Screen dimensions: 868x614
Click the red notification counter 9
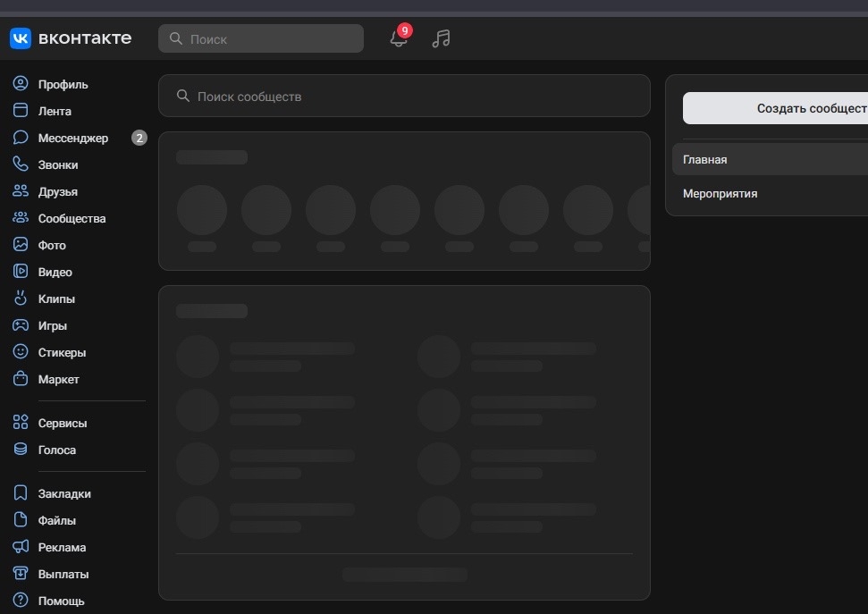click(405, 30)
